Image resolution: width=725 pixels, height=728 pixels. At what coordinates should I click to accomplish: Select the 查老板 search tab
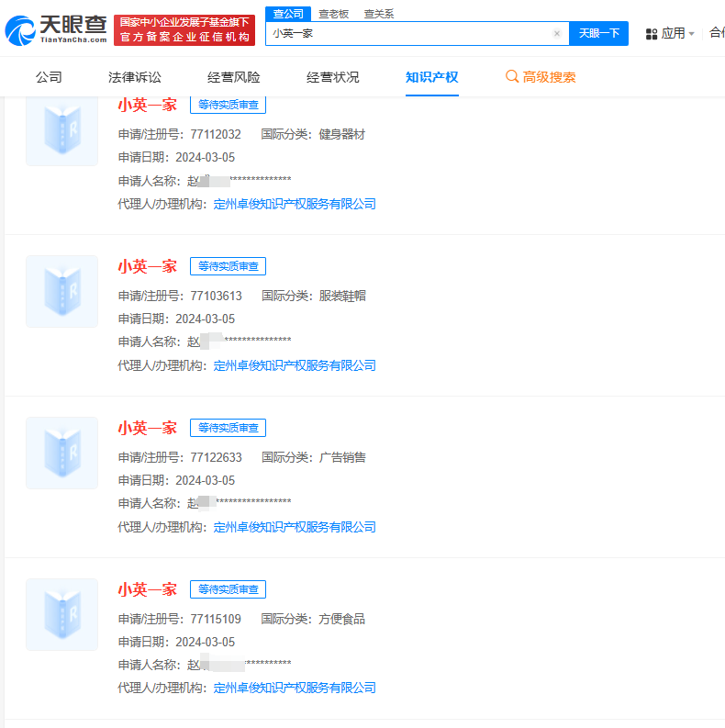click(x=333, y=14)
